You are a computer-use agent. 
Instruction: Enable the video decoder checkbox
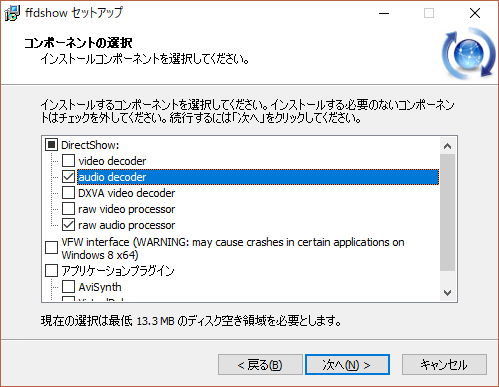point(68,161)
